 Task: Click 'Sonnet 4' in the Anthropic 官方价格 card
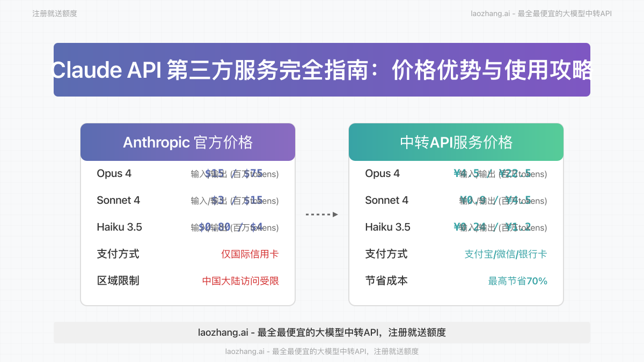pyautogui.click(x=118, y=200)
